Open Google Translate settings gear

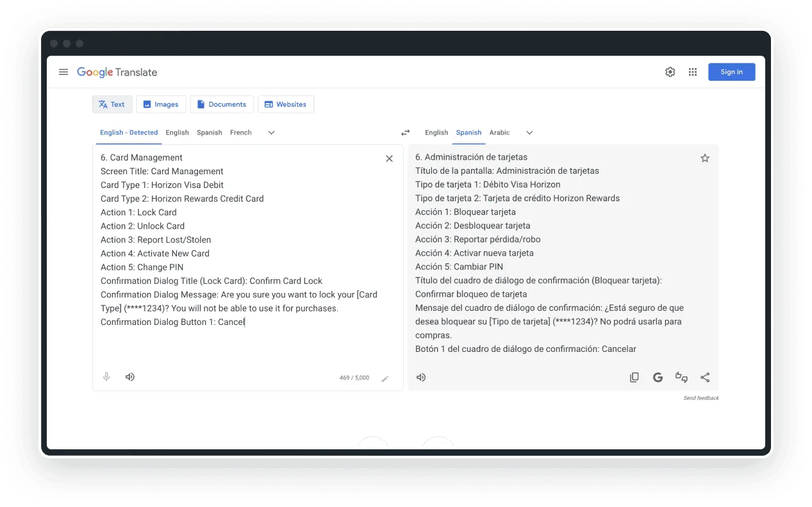tap(670, 72)
